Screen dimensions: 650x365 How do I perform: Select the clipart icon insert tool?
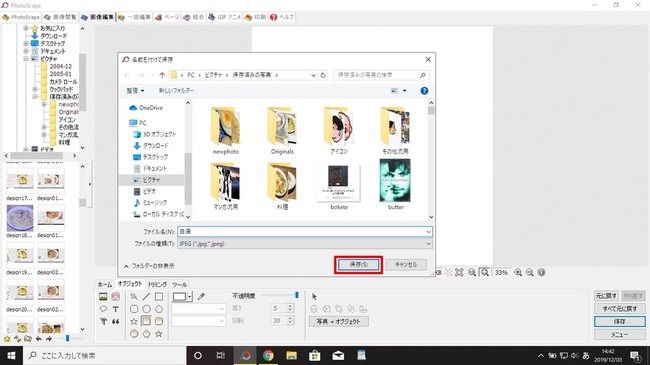(x=116, y=297)
